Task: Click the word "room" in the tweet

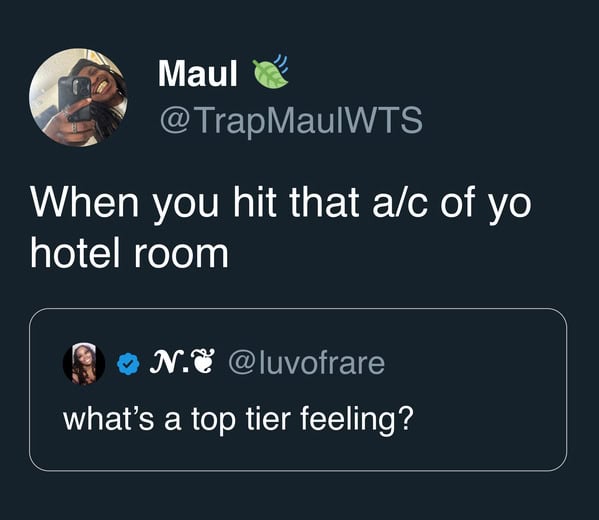Action: click(181, 254)
